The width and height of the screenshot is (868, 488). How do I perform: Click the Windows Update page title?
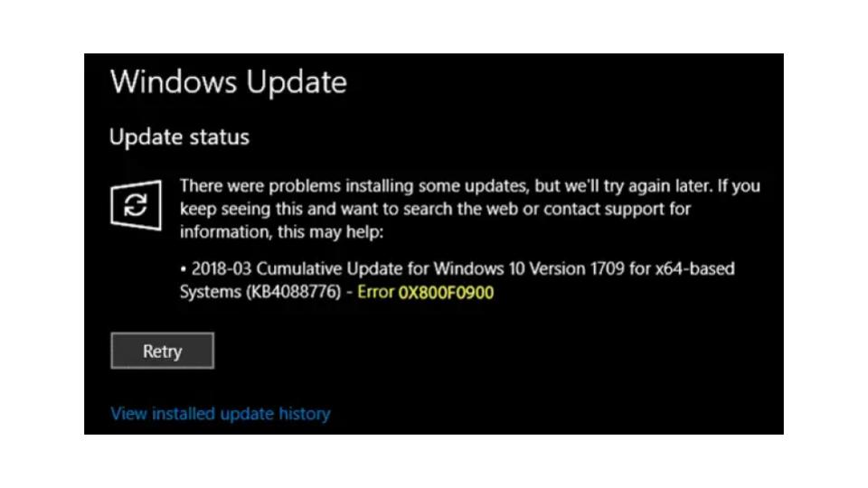[x=229, y=82]
